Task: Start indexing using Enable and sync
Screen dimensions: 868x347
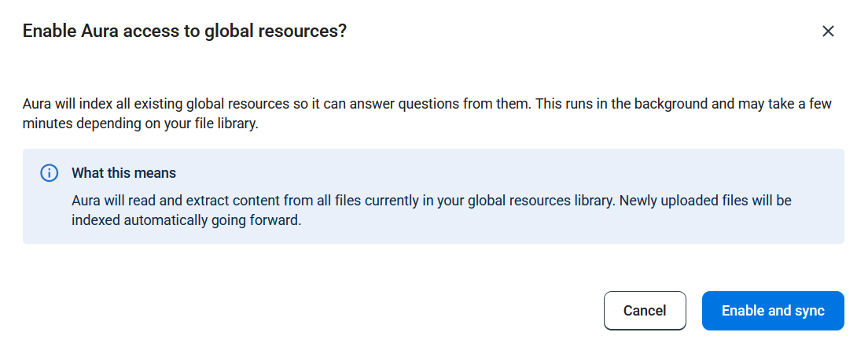Action: click(773, 311)
